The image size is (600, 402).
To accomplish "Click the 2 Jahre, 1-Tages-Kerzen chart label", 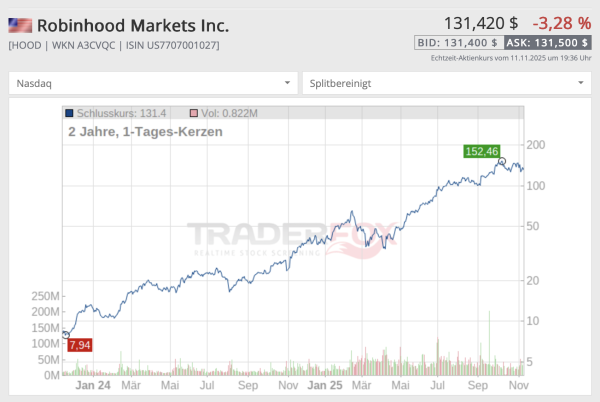I will click(x=145, y=132).
